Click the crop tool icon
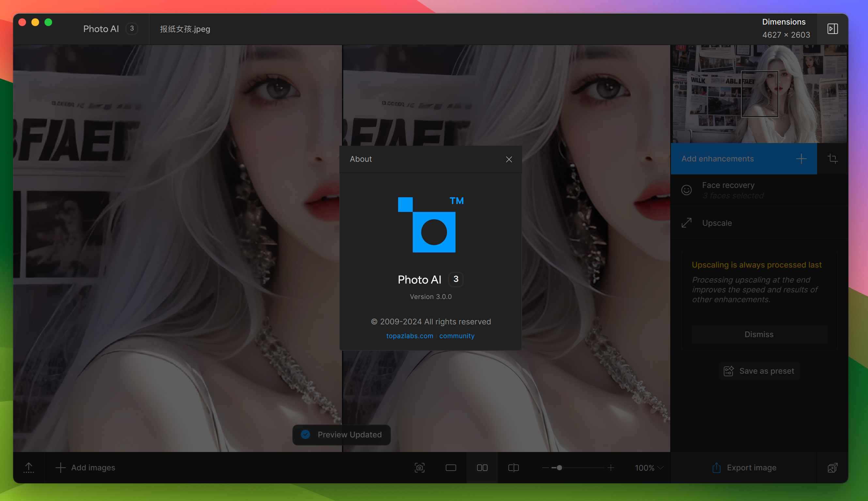This screenshot has width=868, height=501. [832, 159]
